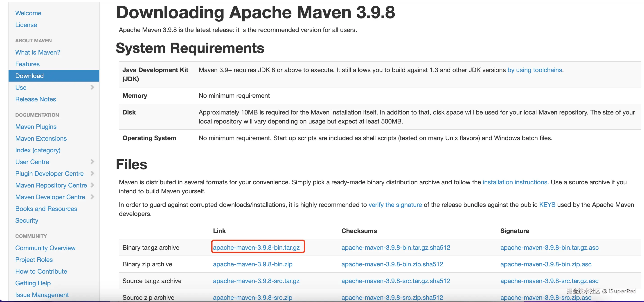Expand Plugin Developer Centre chevron
Image resolution: width=644 pixels, height=302 pixels.
tap(92, 173)
